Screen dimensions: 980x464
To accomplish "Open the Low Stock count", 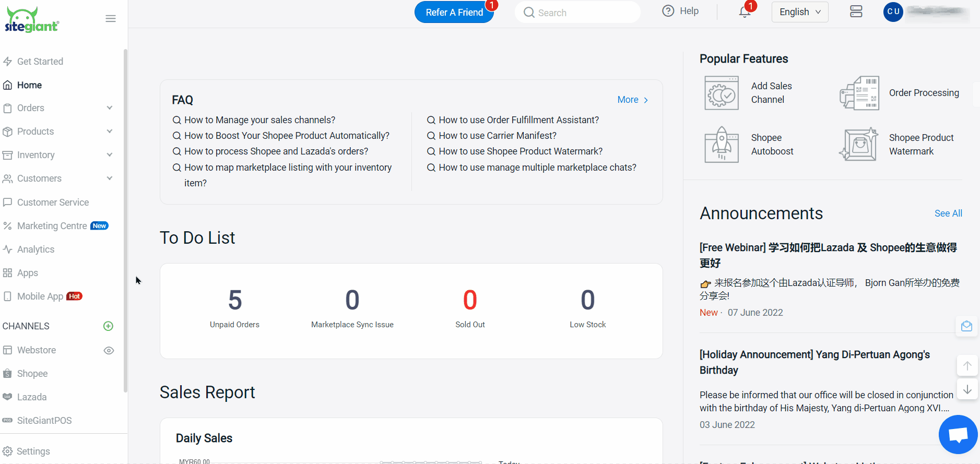I will click(588, 308).
